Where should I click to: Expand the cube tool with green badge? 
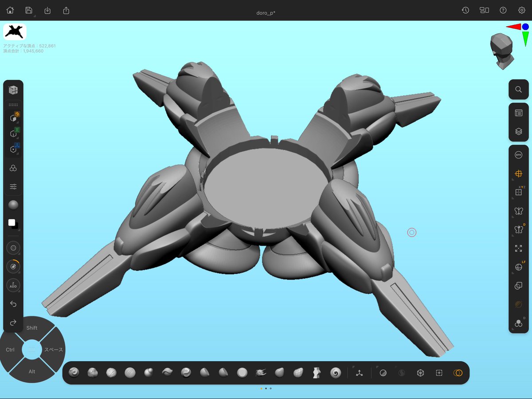[14, 133]
